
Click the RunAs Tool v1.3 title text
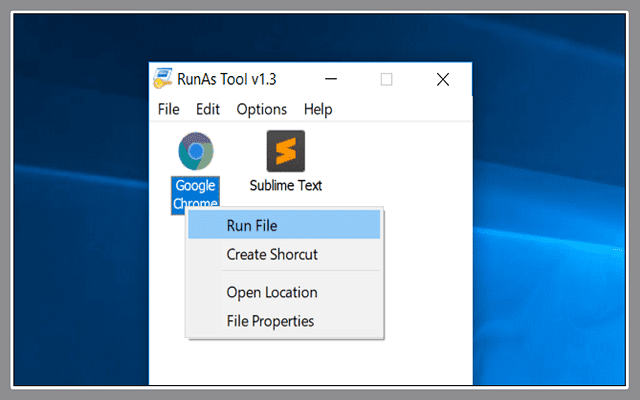coord(227,79)
